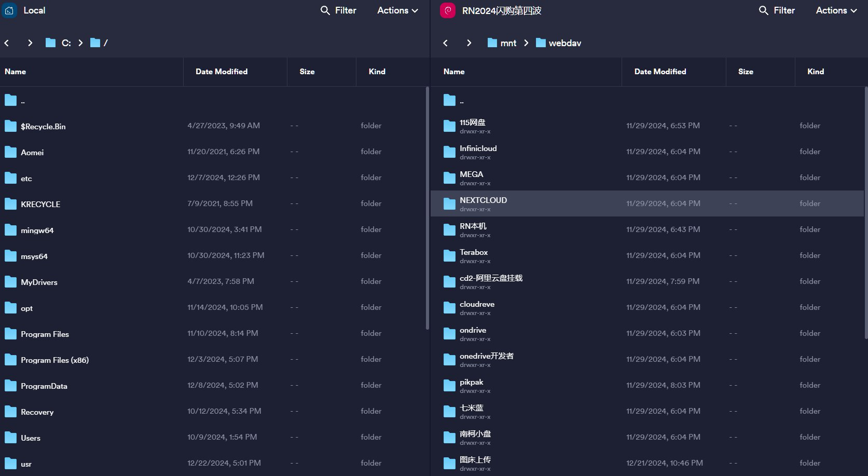Go back in the remote pane

click(x=446, y=43)
